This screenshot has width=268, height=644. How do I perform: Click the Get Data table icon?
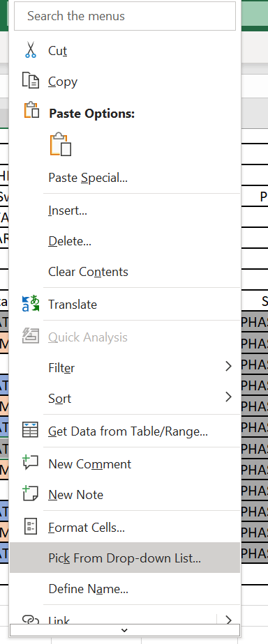(31, 431)
